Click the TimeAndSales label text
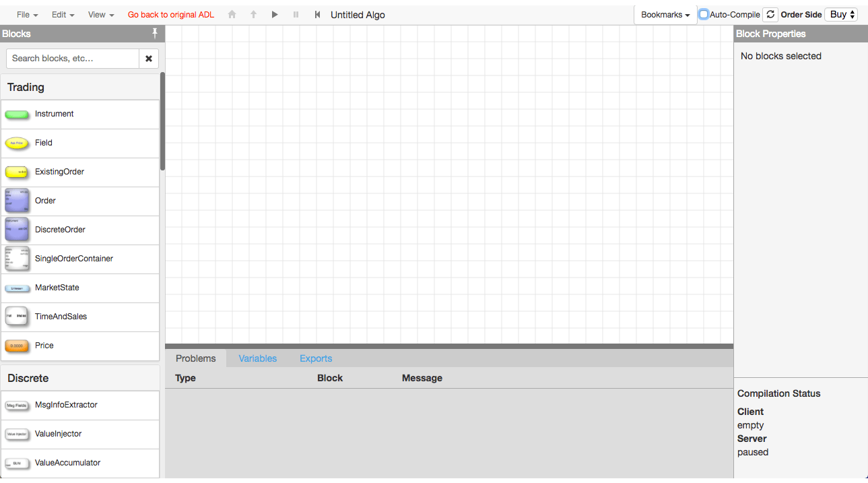This screenshot has width=868, height=483. tap(61, 317)
